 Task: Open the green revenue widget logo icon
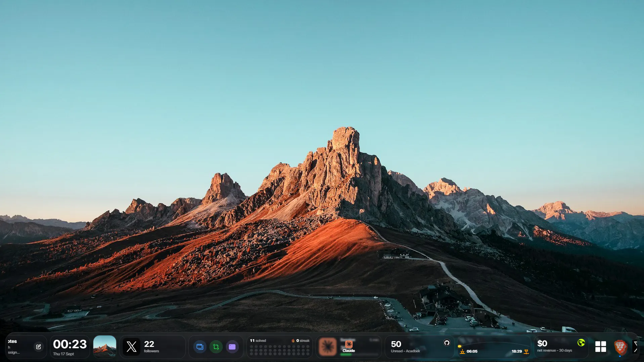pyautogui.click(x=581, y=343)
